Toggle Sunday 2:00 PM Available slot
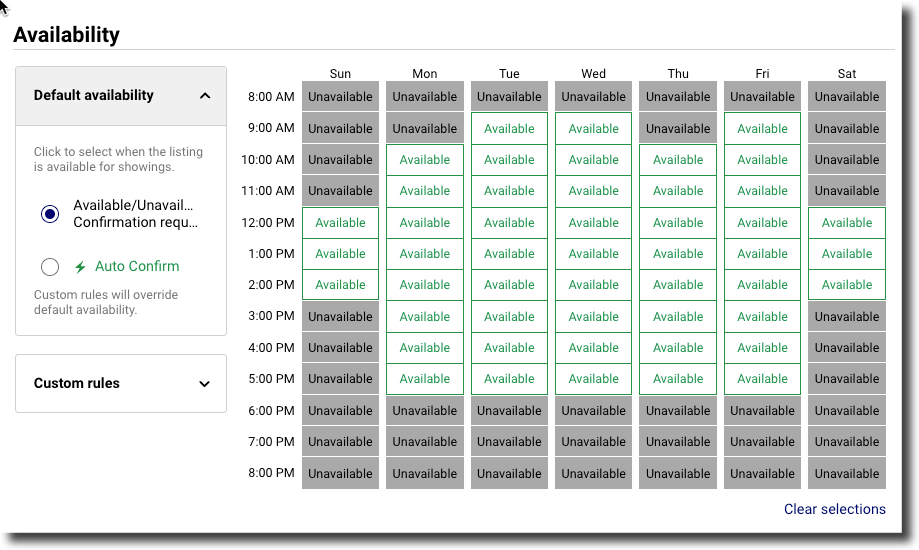Screen dimensions: 919x550 (x=341, y=285)
